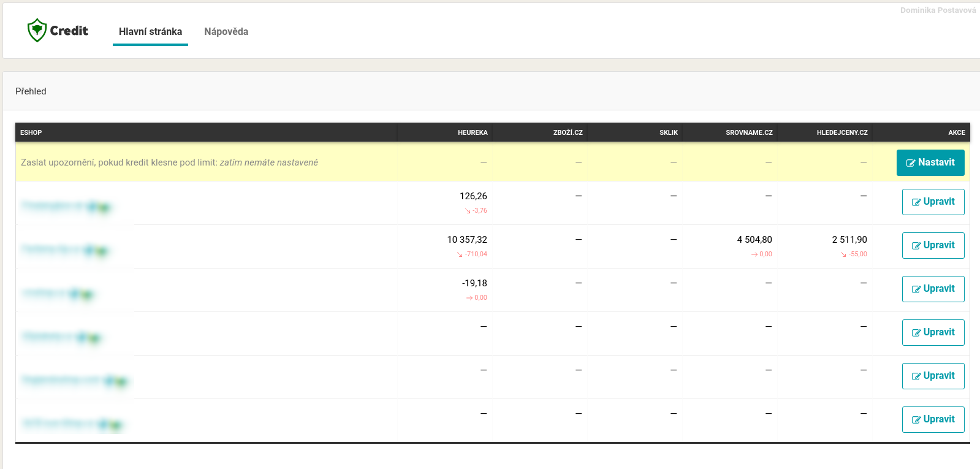Click the down-arrow icon beside -710,04
Image resolution: width=980 pixels, height=469 pixels.
[460, 254]
